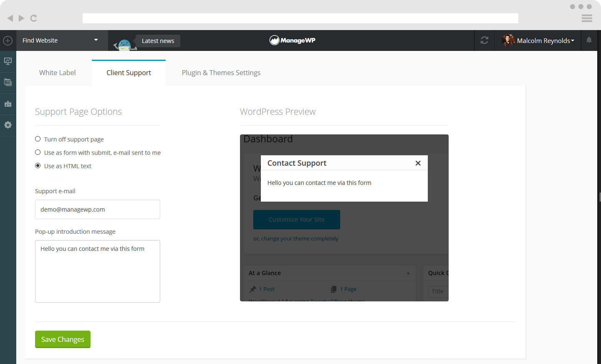The width and height of the screenshot is (601, 364).
Task: Open the browser hamburger menu
Action: (x=587, y=18)
